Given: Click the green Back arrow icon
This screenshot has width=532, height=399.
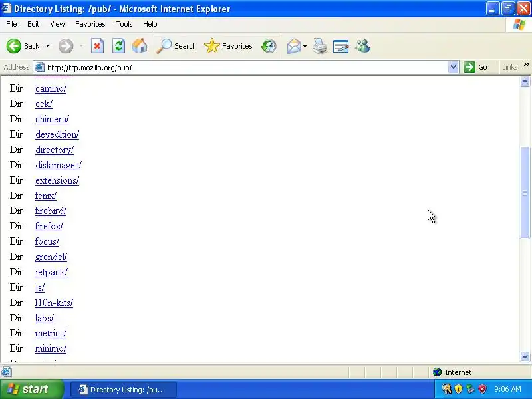Looking at the screenshot, I should [14, 46].
